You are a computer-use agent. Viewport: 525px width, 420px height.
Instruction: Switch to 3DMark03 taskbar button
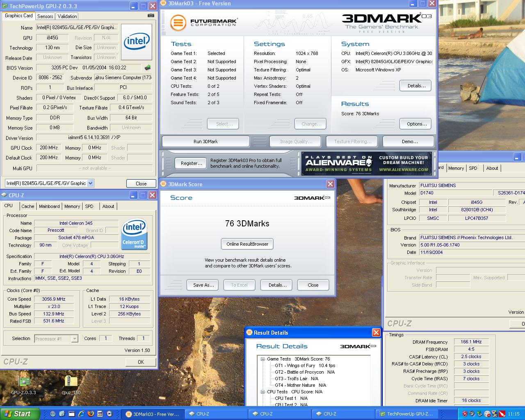153,414
